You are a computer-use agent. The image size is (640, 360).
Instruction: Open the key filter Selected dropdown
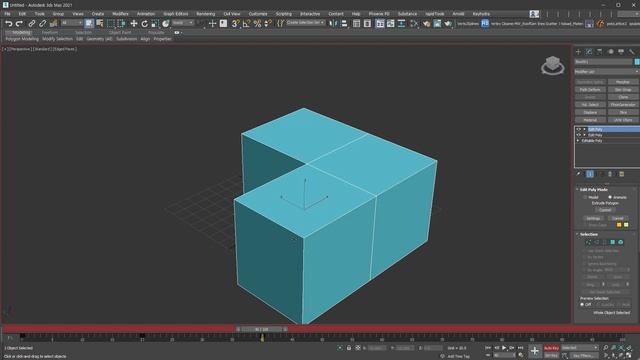(x=580, y=348)
